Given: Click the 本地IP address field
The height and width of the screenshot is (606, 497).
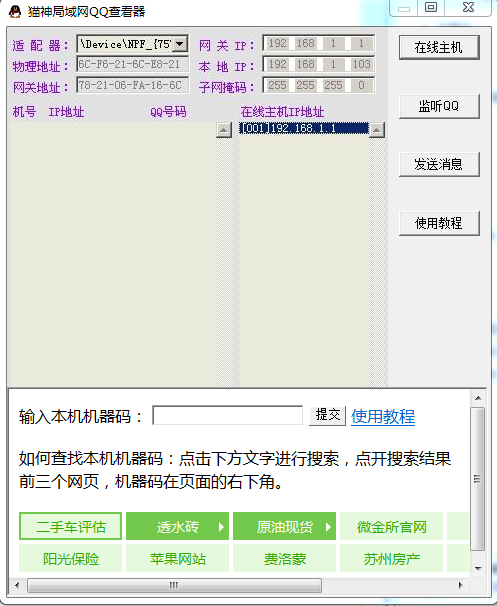Looking at the screenshot, I should point(319,65).
